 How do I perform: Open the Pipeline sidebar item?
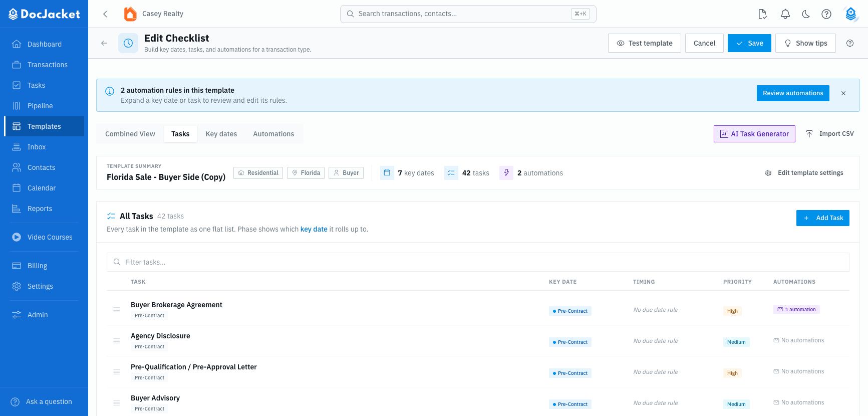point(44,106)
